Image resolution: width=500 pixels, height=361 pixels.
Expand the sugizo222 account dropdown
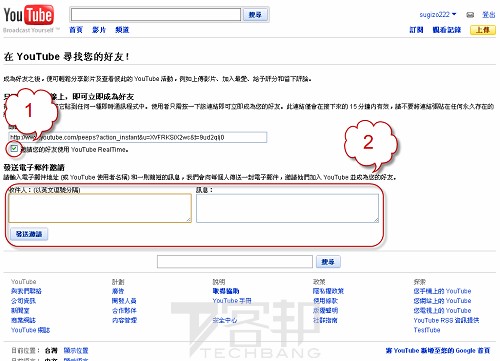tap(438, 15)
